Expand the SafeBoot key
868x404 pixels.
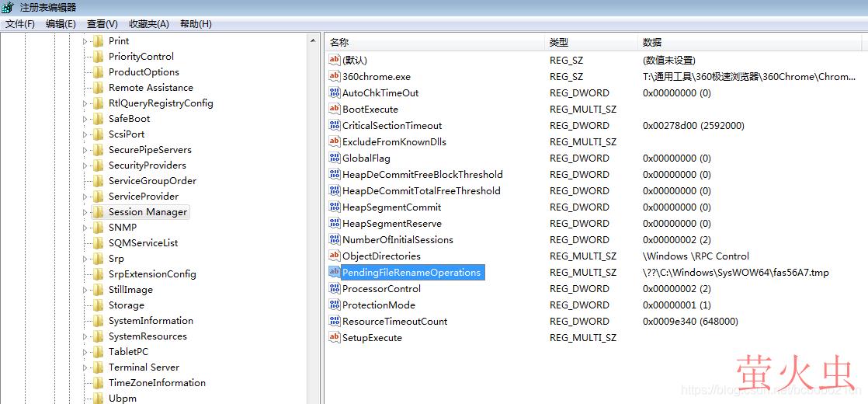[x=85, y=119]
